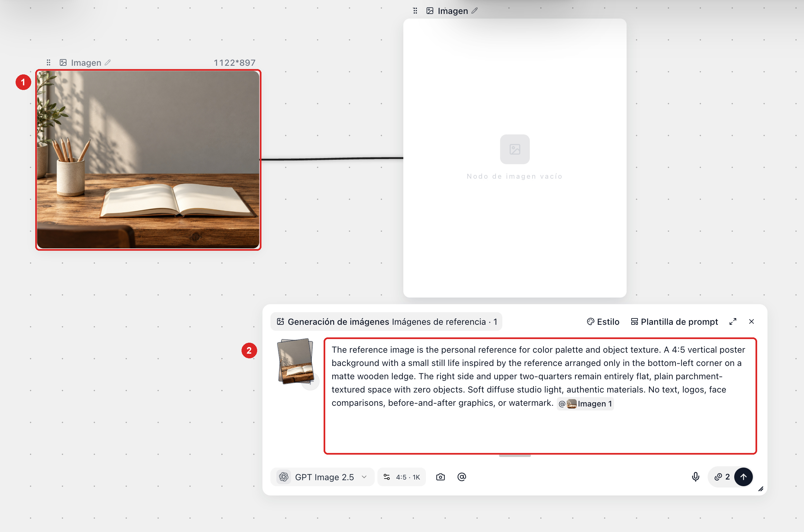Click the camera icon in the prompt toolbar
Viewport: 804px width, 532px height.
[440, 477]
